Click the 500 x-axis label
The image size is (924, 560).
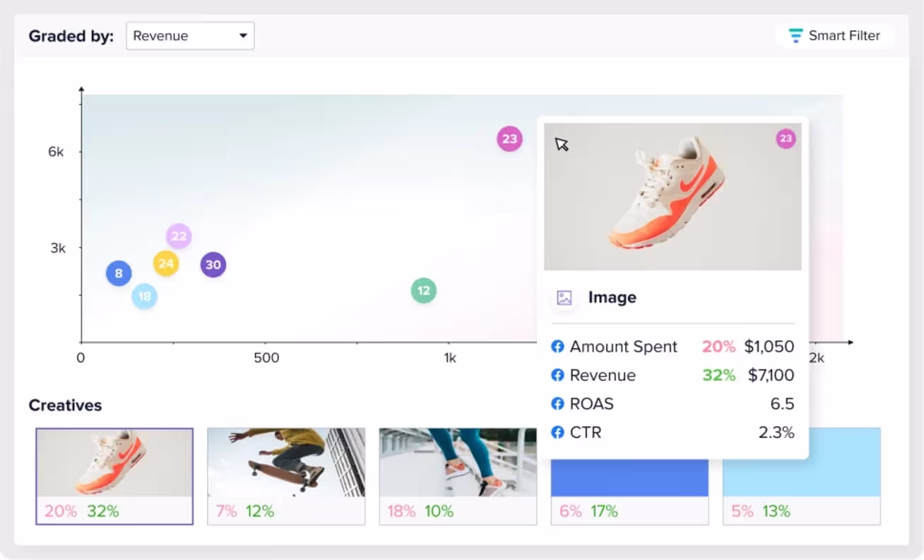point(266,358)
